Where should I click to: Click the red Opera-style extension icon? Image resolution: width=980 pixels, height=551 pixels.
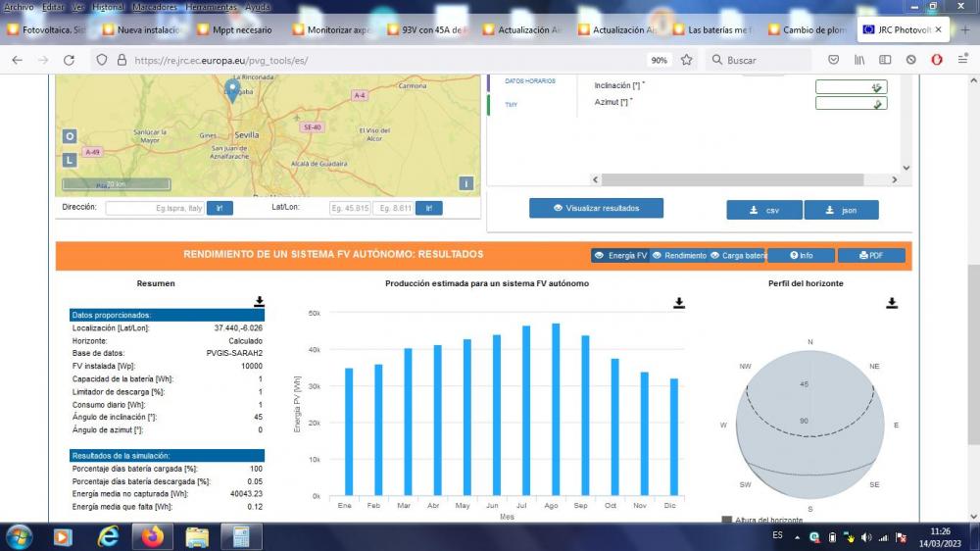[936, 60]
